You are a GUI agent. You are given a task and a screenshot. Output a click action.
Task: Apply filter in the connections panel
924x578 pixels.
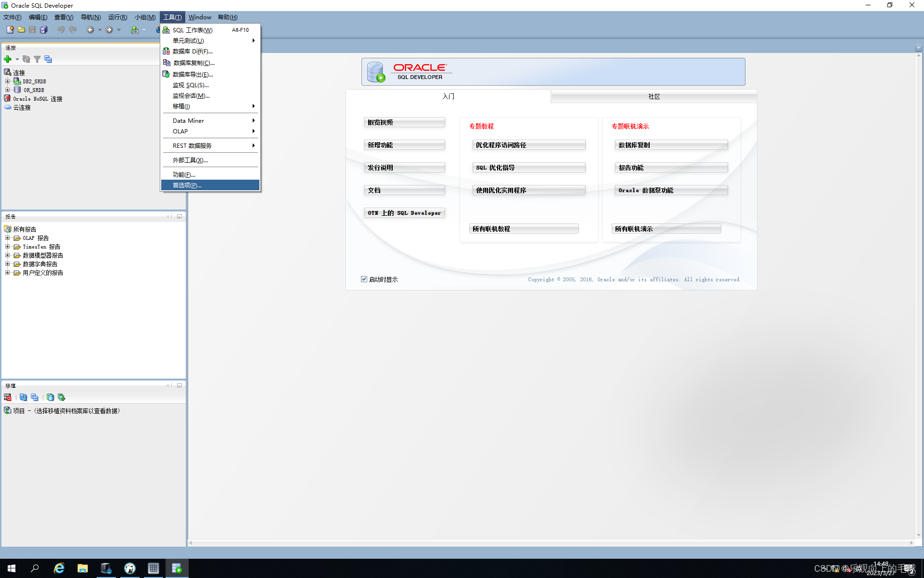37,59
